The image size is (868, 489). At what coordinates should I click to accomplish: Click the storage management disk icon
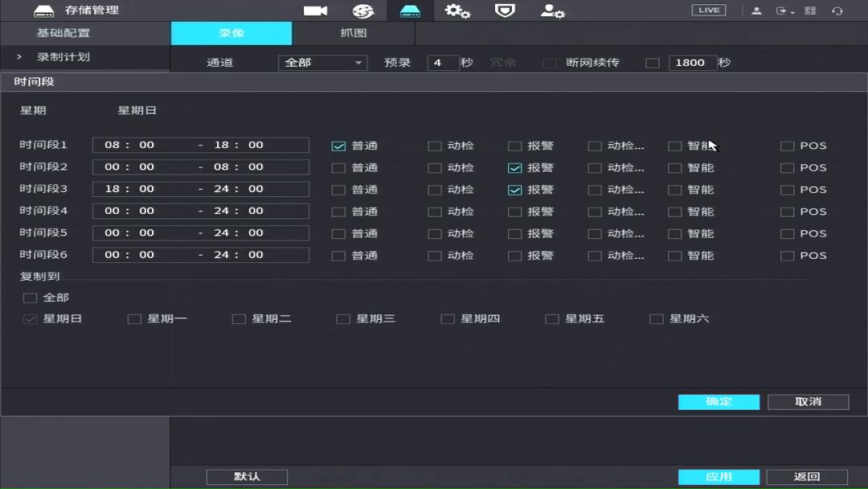(410, 10)
